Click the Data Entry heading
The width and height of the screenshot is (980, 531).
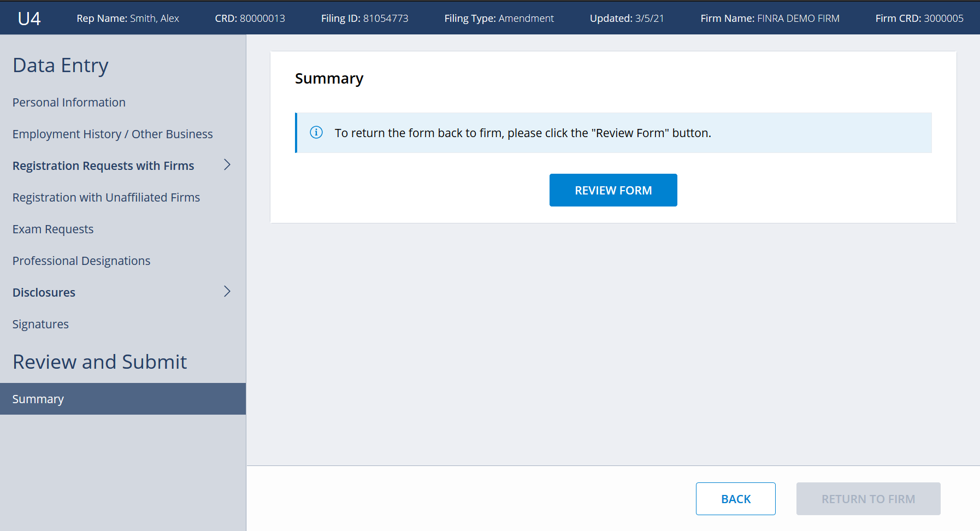point(61,66)
